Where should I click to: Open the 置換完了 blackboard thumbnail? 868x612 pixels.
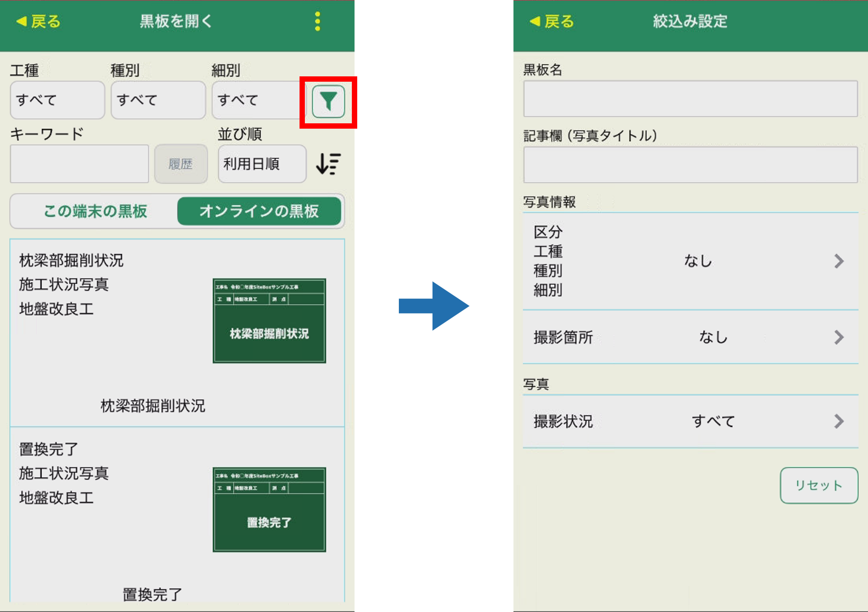tap(269, 510)
